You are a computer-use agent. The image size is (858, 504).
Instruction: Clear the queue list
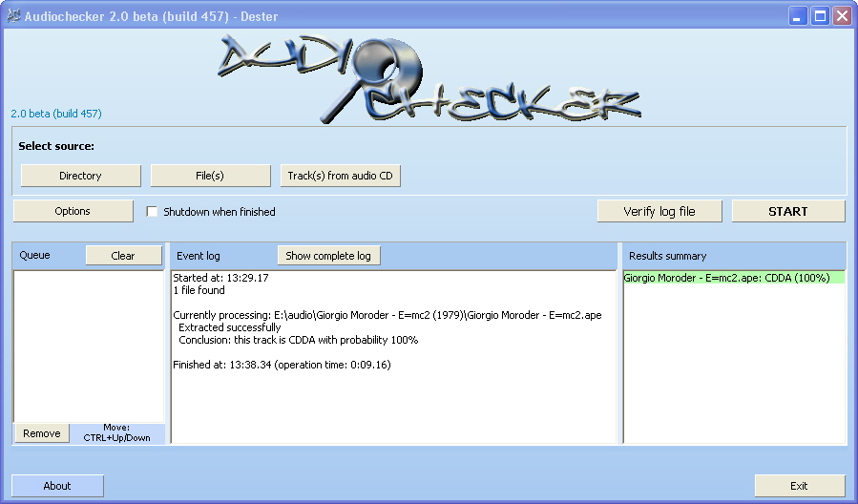coord(123,256)
